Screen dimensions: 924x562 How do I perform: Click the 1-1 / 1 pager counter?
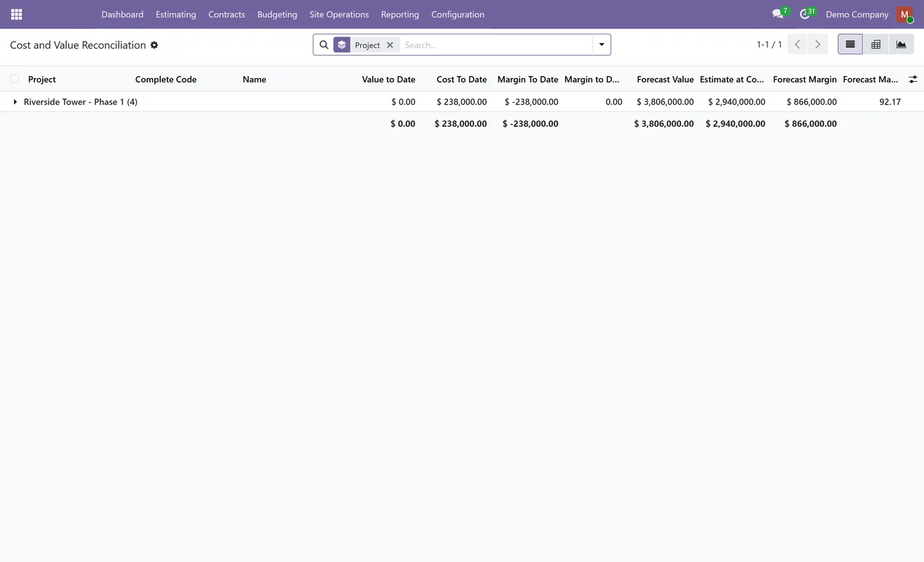[769, 44]
